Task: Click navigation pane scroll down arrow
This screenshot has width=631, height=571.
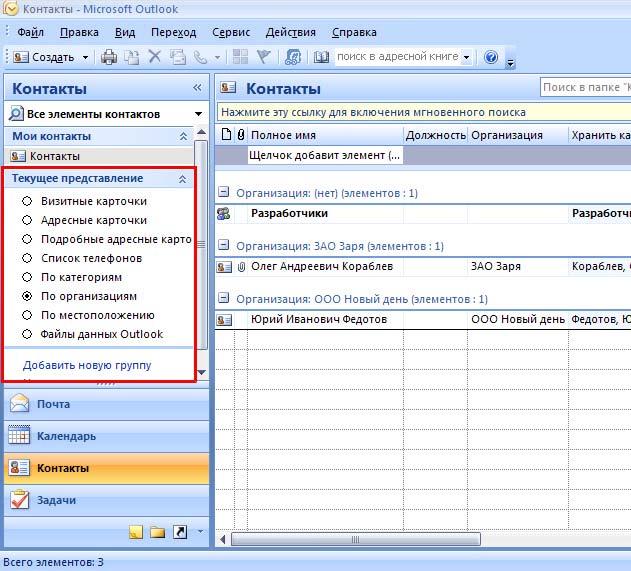Action: click(202, 373)
